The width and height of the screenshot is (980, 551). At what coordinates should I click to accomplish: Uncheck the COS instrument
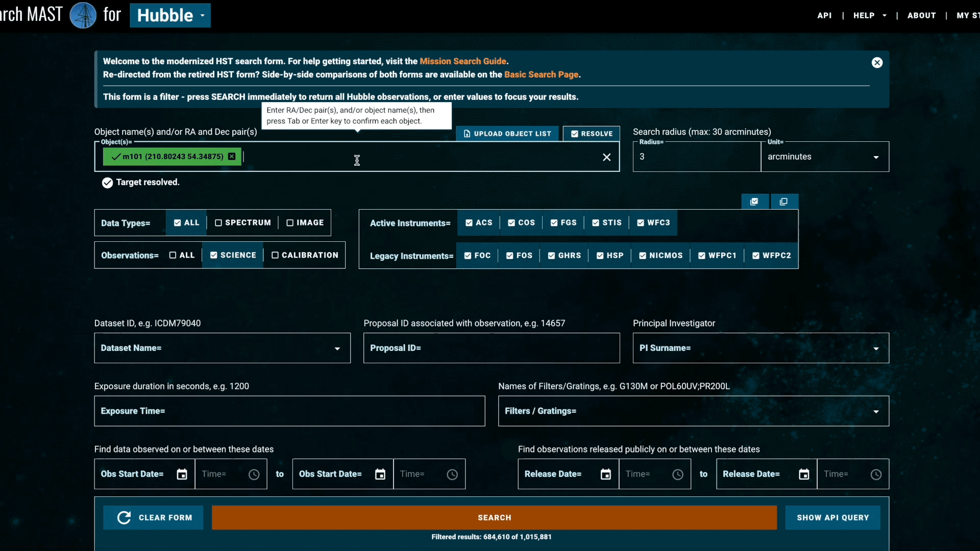pos(521,223)
